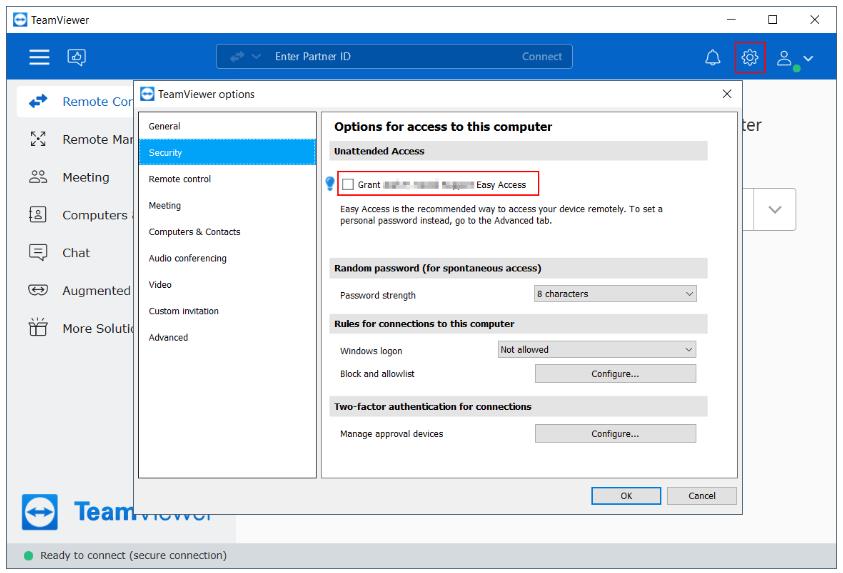Switch to the General options tab
Viewport: 843px width, 573px height.
(x=165, y=126)
